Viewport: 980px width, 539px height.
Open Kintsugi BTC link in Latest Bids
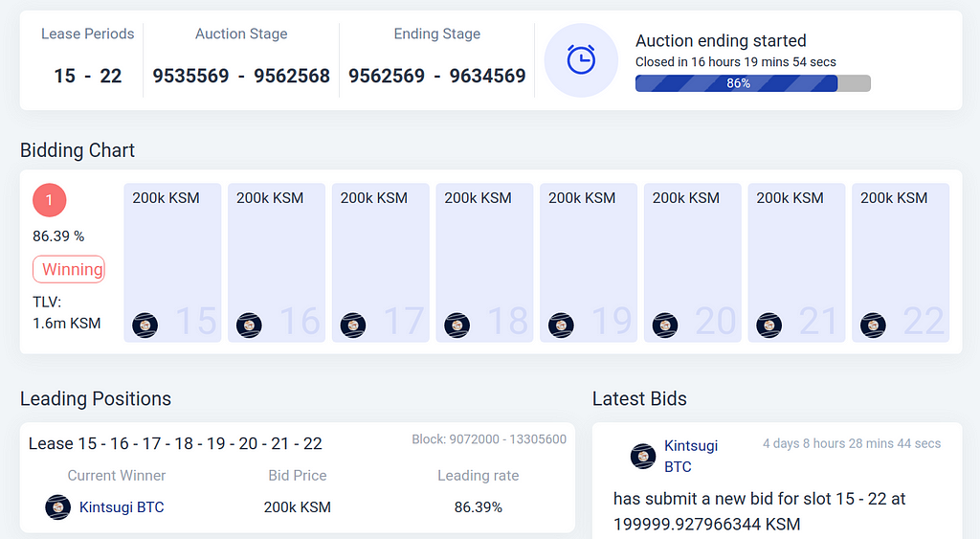[x=690, y=456]
